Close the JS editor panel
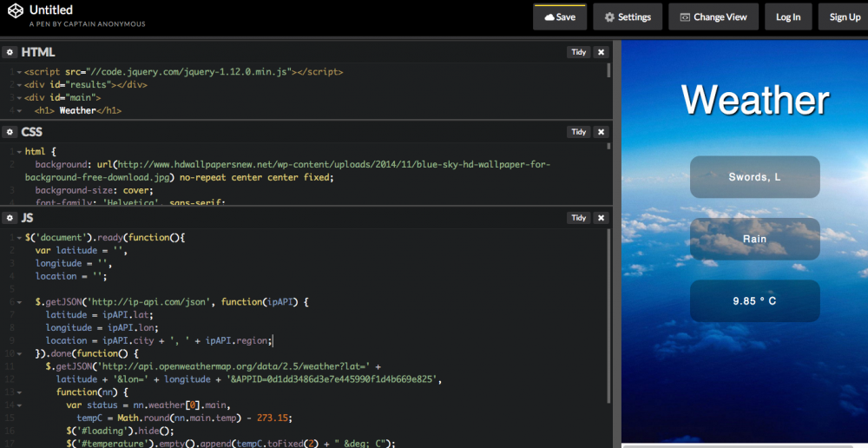The image size is (868, 448). pos(601,218)
